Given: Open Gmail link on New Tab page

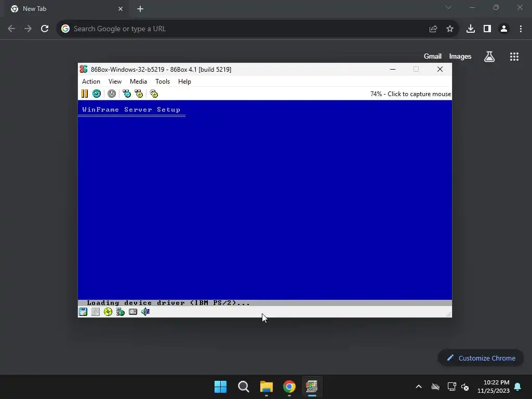Looking at the screenshot, I should tap(433, 56).
